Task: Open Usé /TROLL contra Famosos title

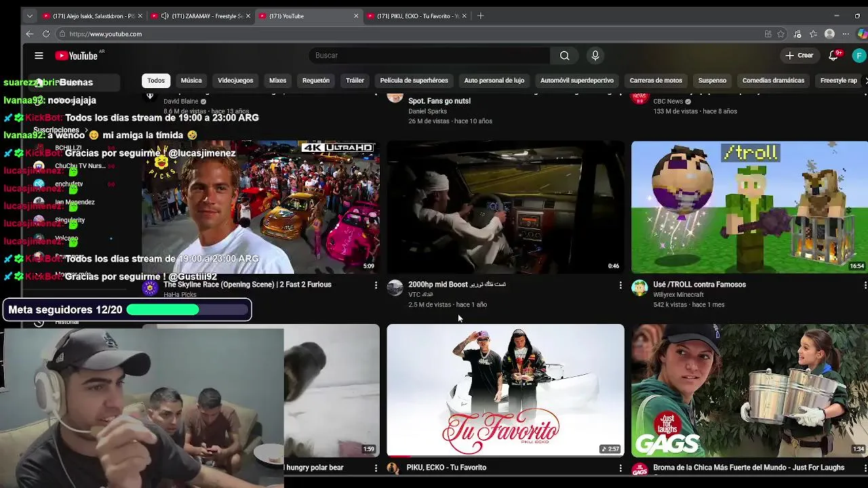Action: click(699, 285)
